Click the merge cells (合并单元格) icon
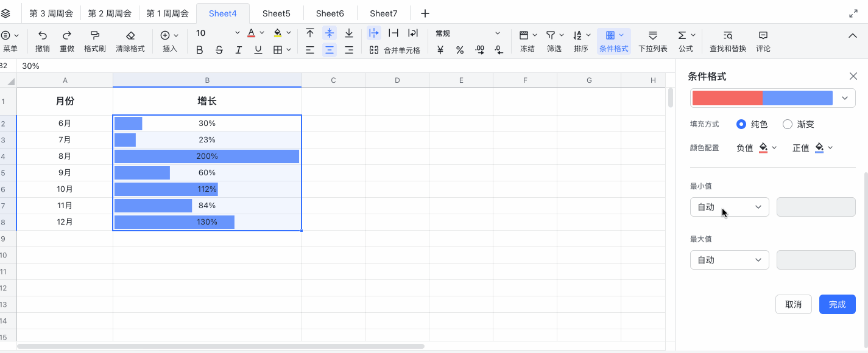The width and height of the screenshot is (868, 353). coord(374,50)
